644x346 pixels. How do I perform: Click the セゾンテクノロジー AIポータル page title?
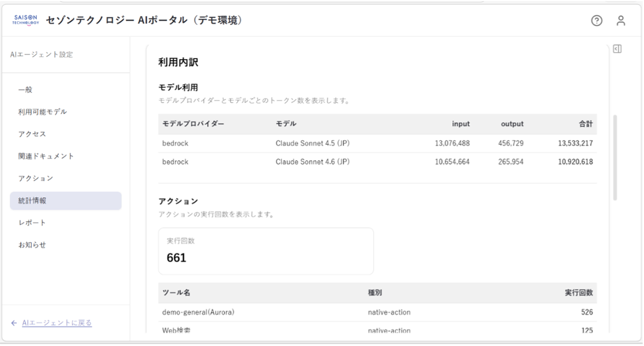point(144,20)
